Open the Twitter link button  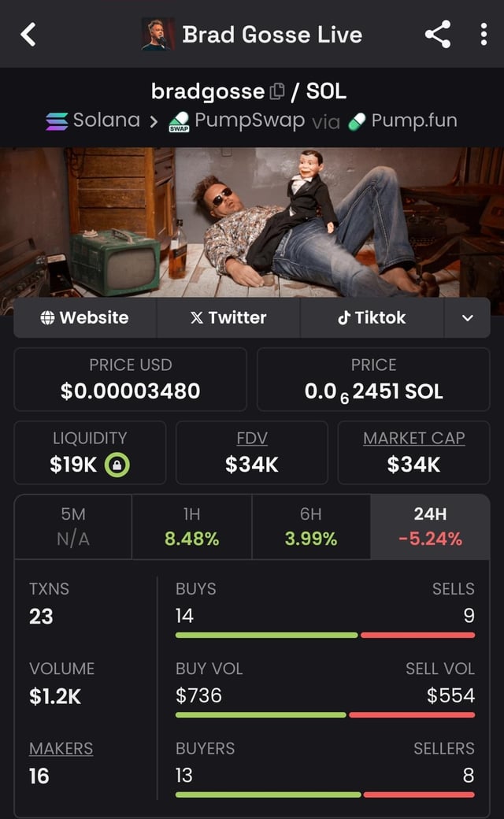point(228,317)
